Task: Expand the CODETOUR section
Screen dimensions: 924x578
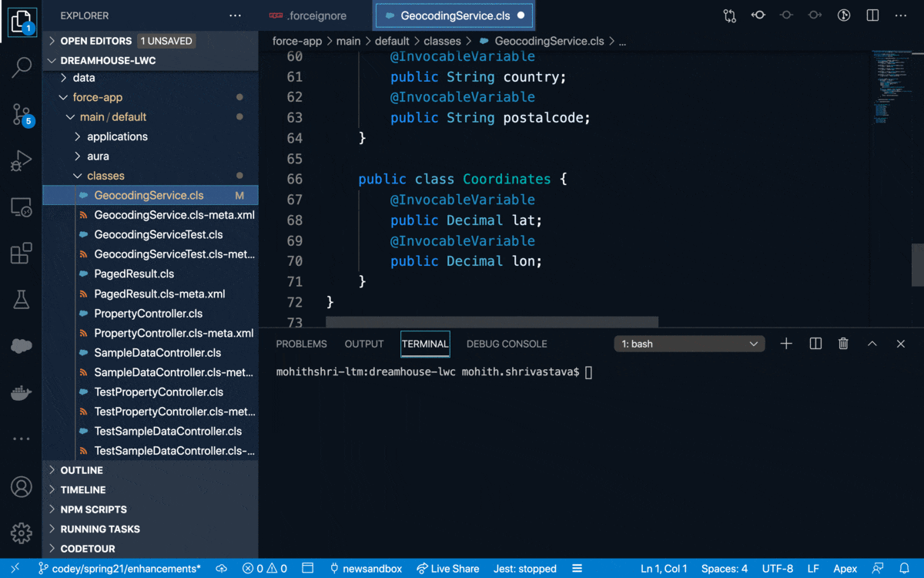Action: tap(150, 549)
